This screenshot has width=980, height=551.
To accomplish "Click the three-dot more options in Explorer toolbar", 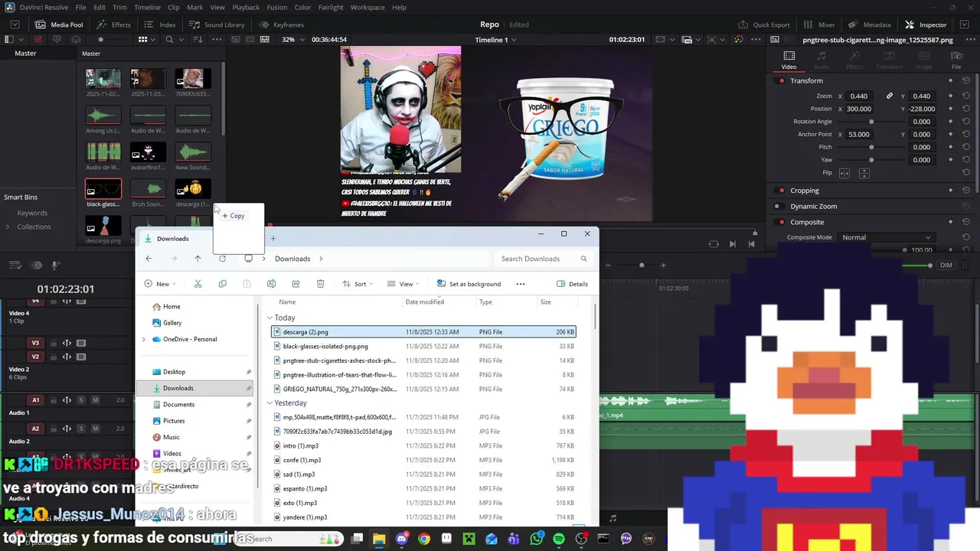I will coord(521,284).
